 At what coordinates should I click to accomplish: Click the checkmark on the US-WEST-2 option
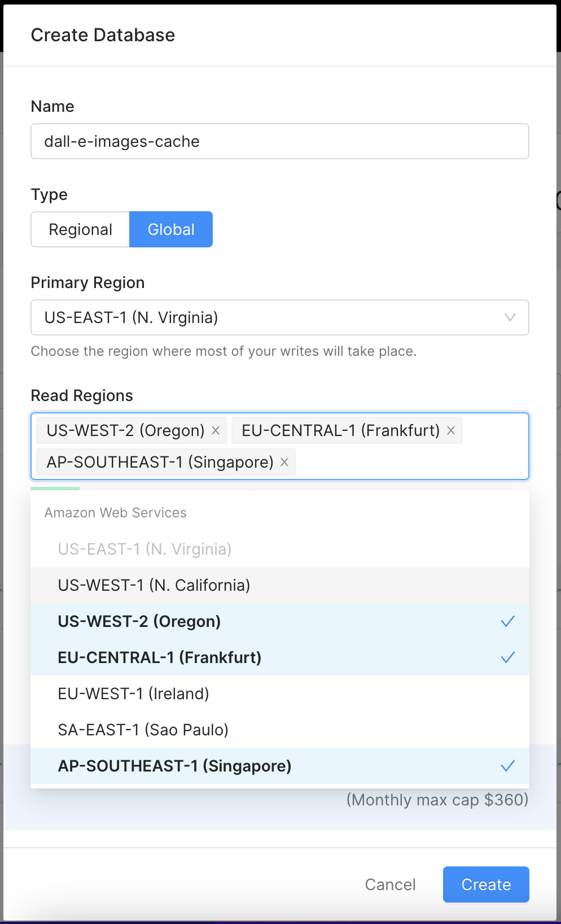coord(508,621)
